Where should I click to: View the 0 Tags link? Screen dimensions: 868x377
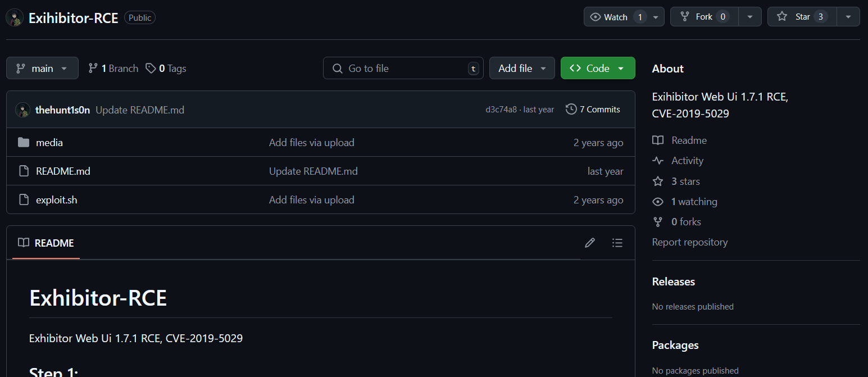[x=166, y=69]
